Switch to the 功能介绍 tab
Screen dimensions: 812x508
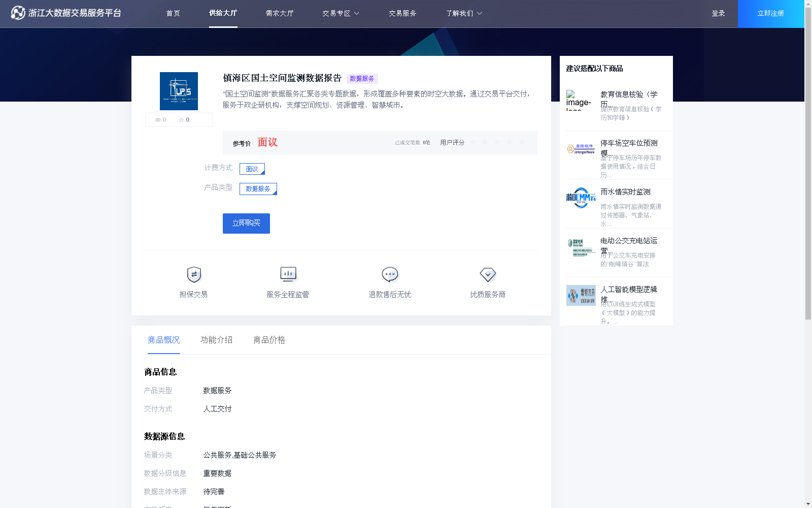(217, 340)
